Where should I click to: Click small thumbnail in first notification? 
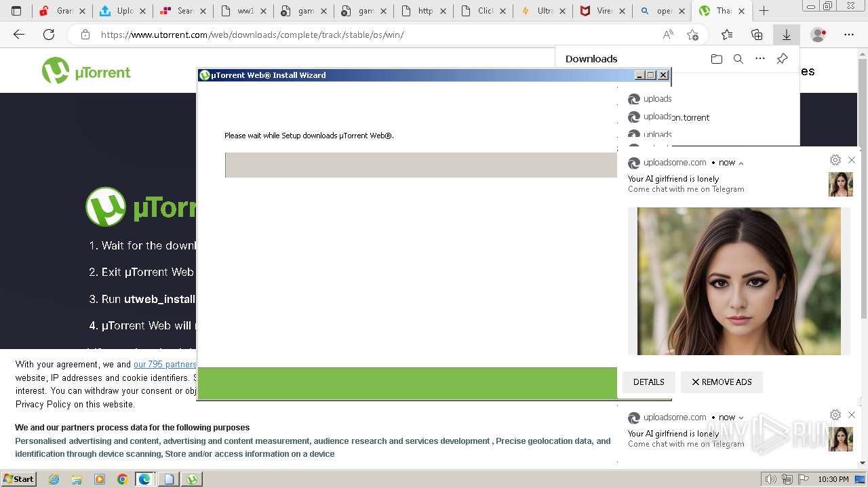click(841, 184)
